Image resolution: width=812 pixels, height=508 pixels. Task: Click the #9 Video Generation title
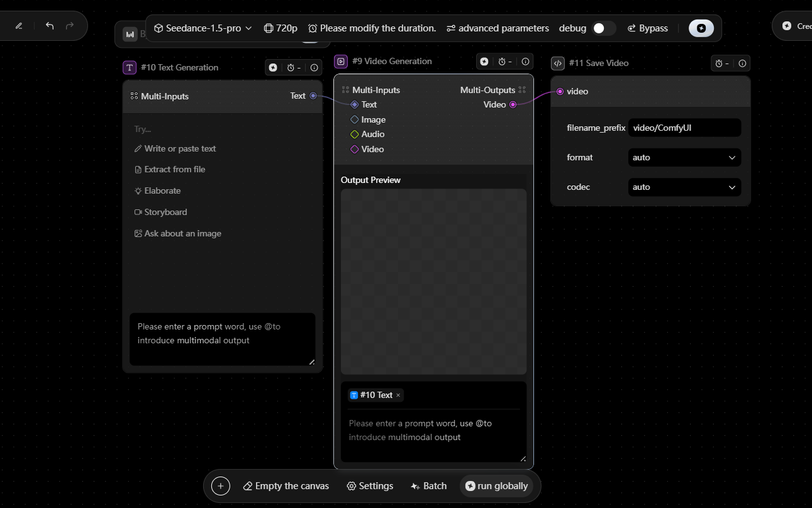392,61
